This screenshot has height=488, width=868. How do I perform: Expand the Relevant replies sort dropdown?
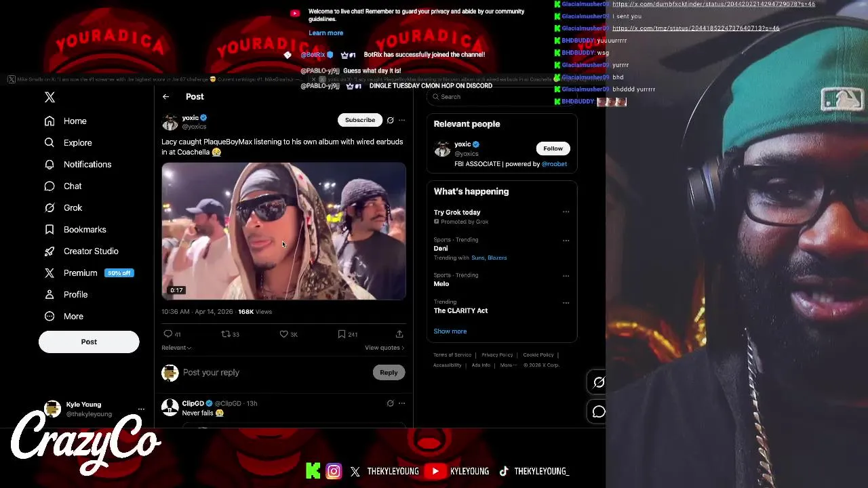pyautogui.click(x=176, y=348)
